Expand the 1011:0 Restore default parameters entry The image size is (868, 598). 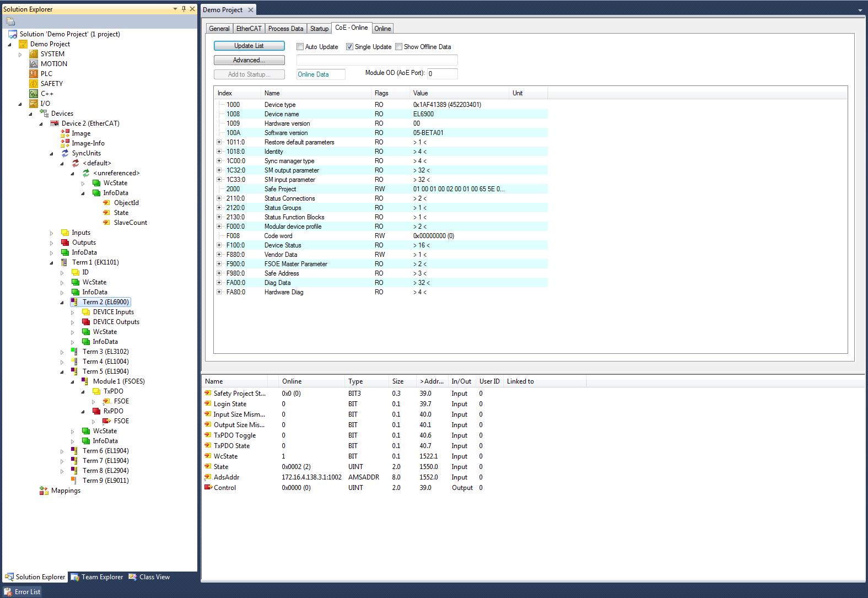(x=219, y=142)
